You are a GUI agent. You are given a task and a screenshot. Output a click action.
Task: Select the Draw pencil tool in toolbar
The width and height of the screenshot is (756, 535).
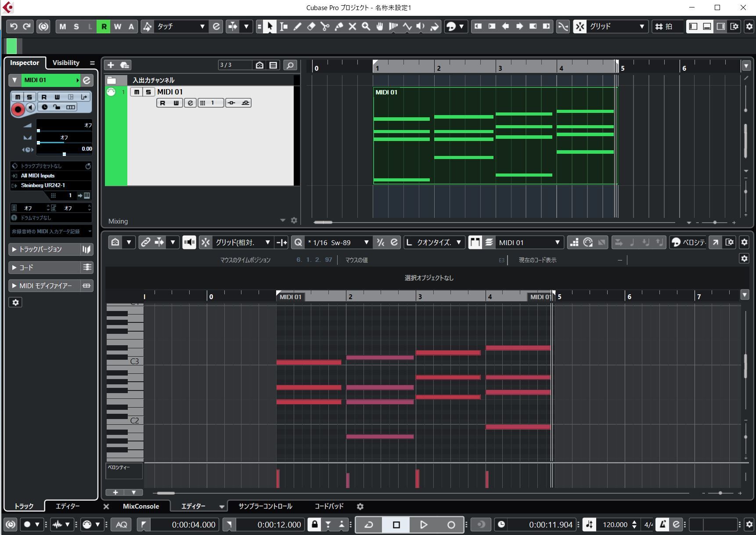[x=297, y=26]
